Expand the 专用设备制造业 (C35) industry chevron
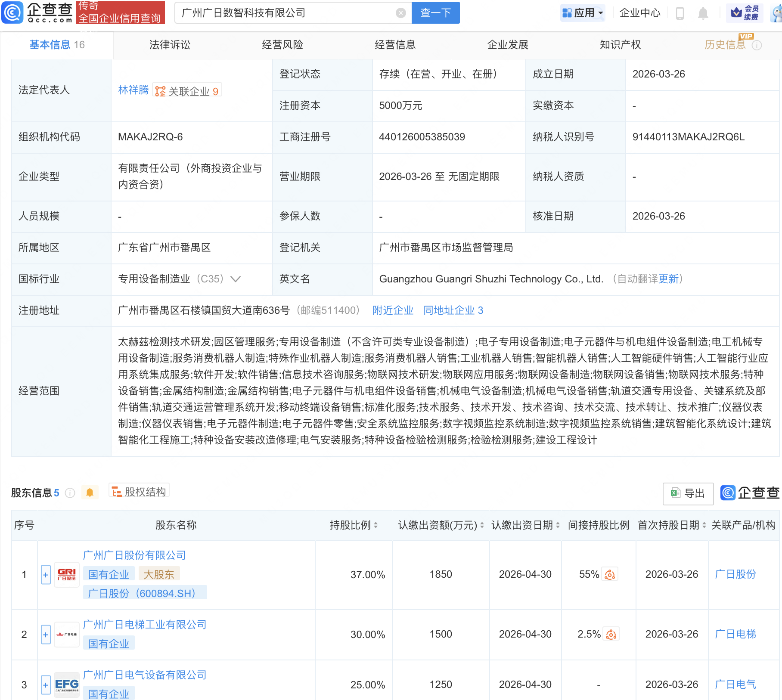Image resolution: width=782 pixels, height=700 pixels. point(235,279)
